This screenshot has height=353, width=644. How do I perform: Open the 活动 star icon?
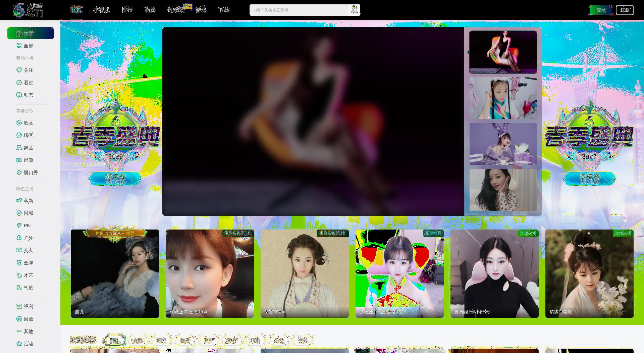19,344
